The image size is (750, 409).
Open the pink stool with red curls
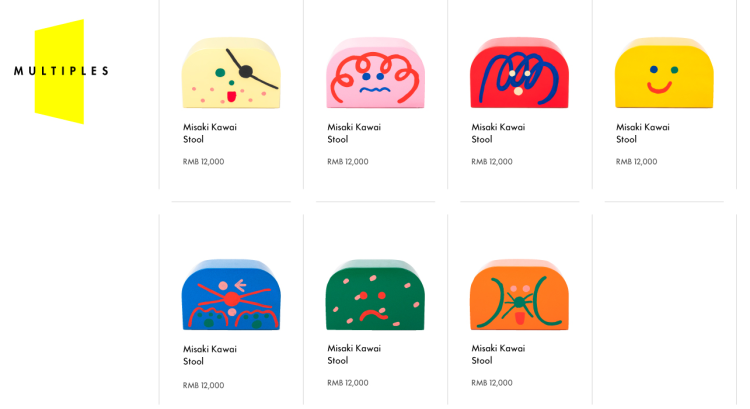point(375,73)
